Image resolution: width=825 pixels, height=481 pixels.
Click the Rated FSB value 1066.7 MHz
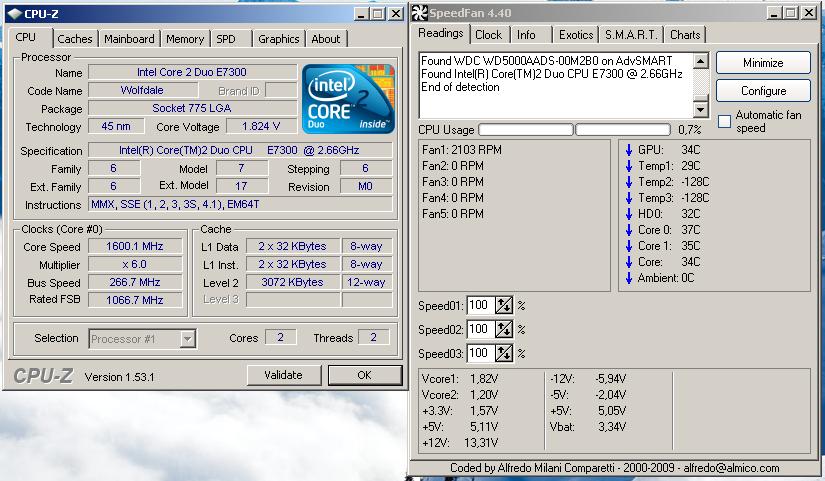click(x=135, y=300)
